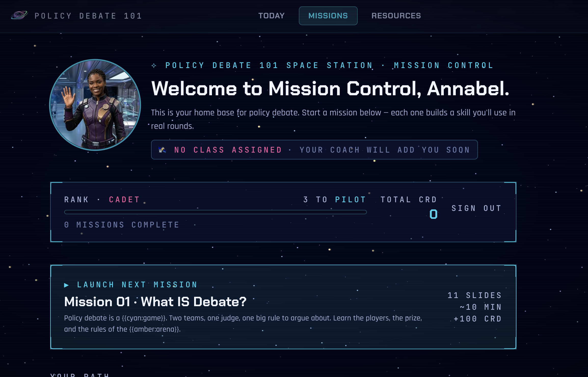Click the Welcome to Mission Control heading
The width and height of the screenshot is (588, 377).
tap(330, 88)
